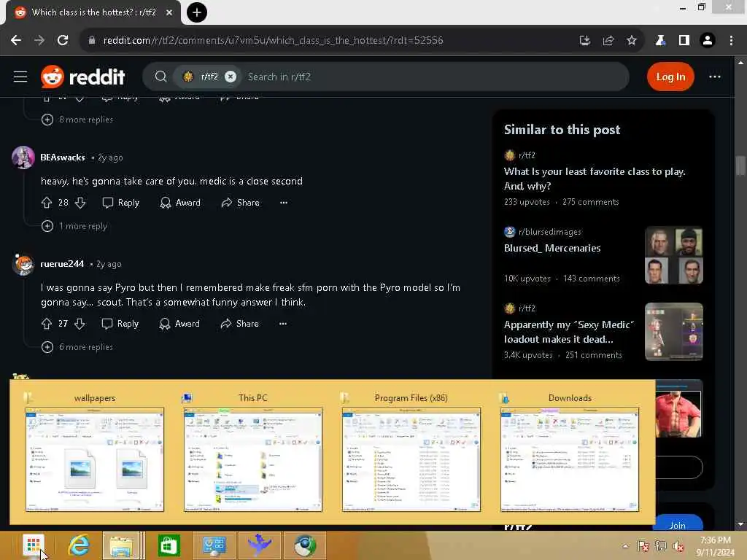This screenshot has height=560, width=747.
Task: Open Reddit hamburger navigation menu
Action: click(x=20, y=77)
